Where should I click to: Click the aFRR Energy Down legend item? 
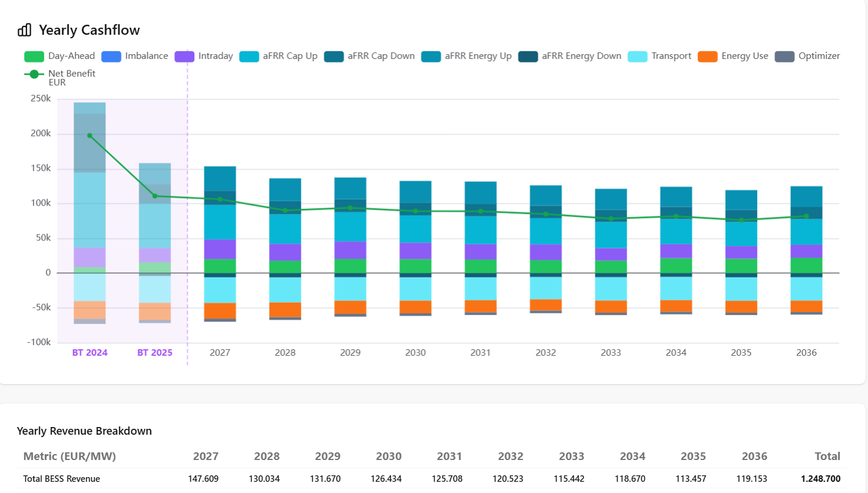pos(570,56)
